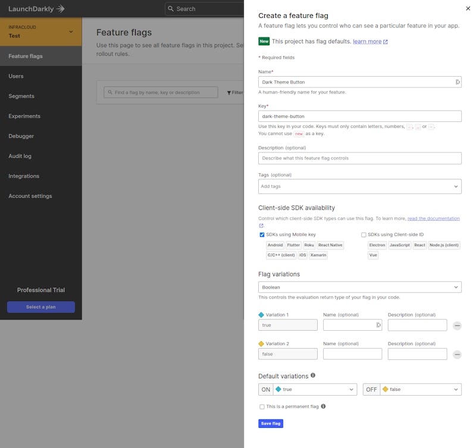Click the Save flag button
Viewport: 476px width, 448px height.
[271, 423]
